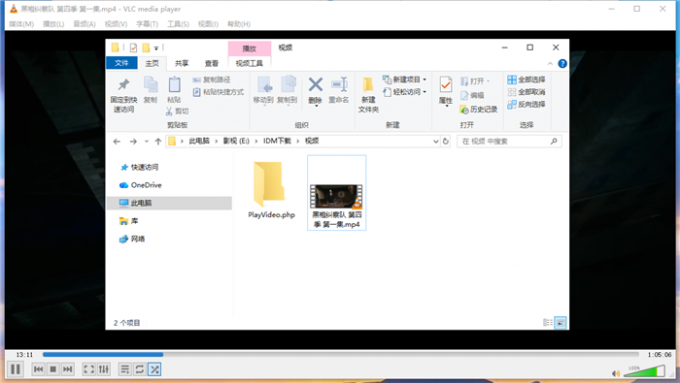
Task: Expand the address bar history dropdown
Action: [435, 141]
